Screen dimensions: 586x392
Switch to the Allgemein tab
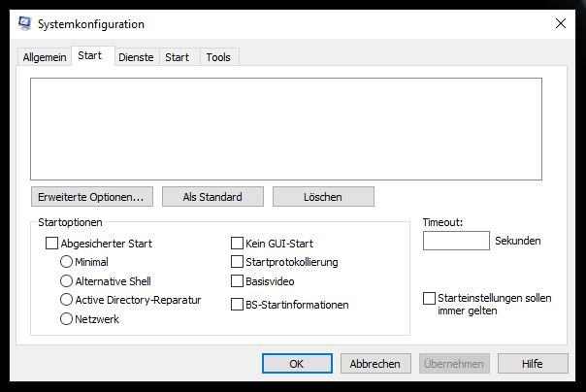(x=45, y=57)
